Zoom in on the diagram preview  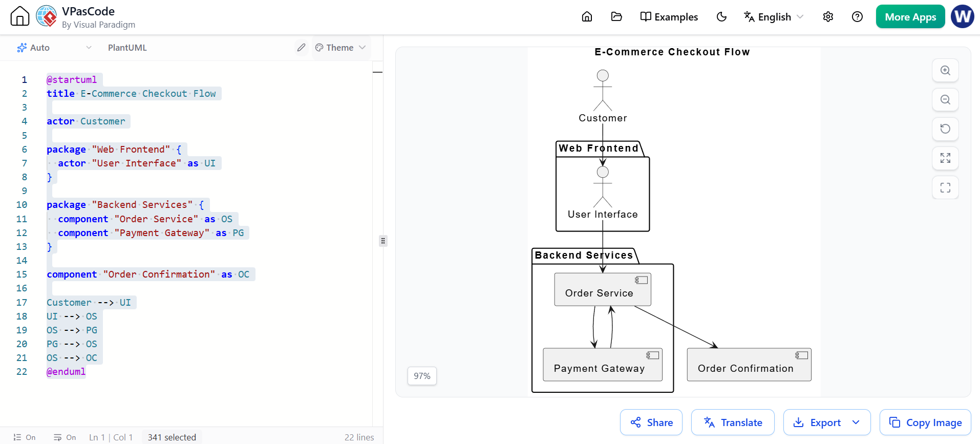[945, 71]
